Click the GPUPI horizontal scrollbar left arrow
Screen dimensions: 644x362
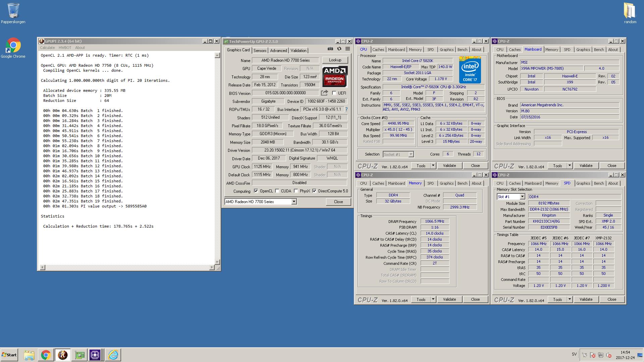click(42, 267)
